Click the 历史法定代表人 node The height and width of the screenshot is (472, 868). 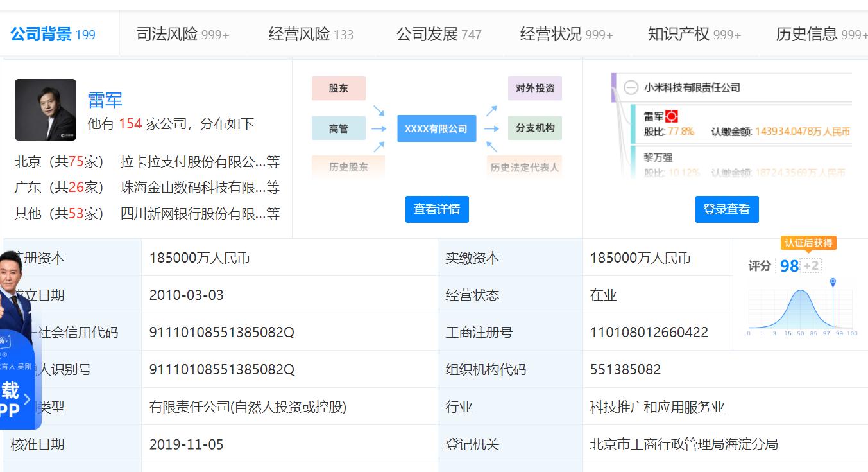click(x=525, y=166)
